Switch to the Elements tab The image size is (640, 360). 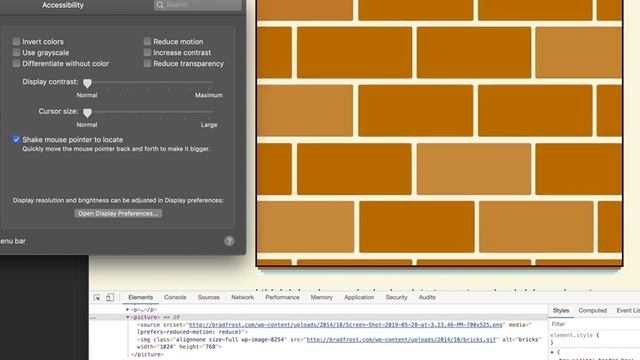click(140, 298)
